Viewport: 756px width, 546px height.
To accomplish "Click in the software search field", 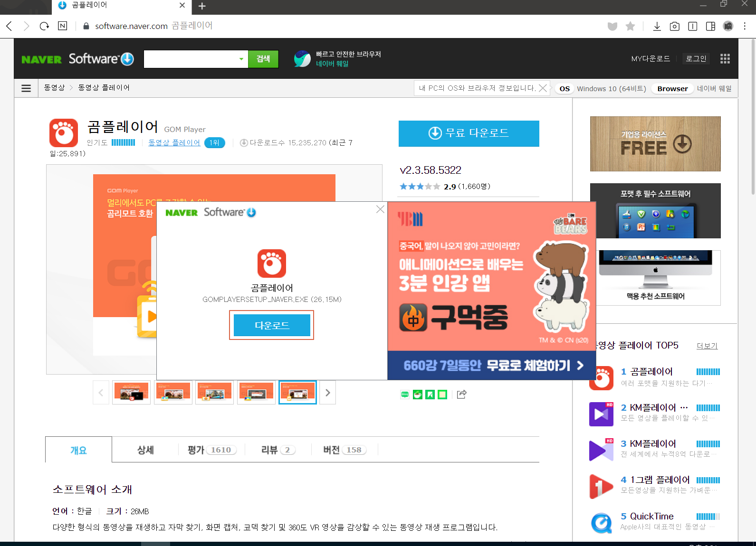I will (190, 59).
